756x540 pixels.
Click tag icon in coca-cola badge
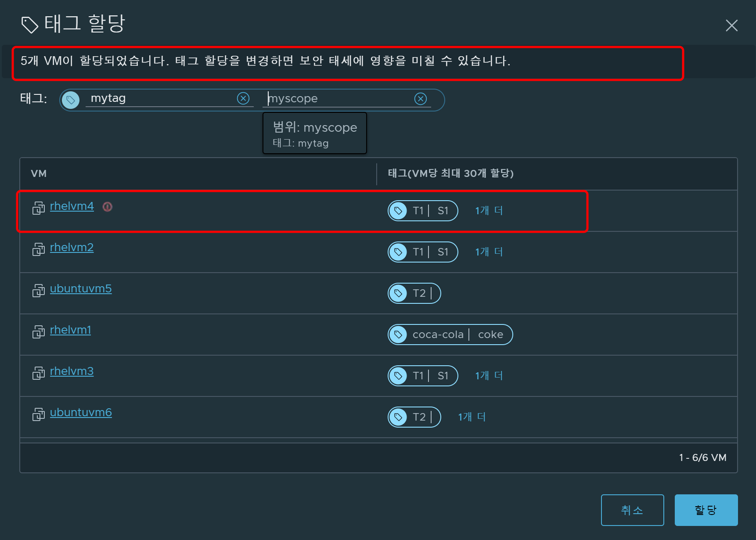(398, 335)
